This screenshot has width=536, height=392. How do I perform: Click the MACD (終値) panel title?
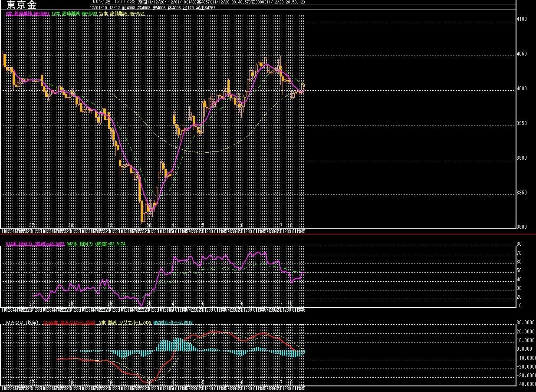(x=22, y=323)
